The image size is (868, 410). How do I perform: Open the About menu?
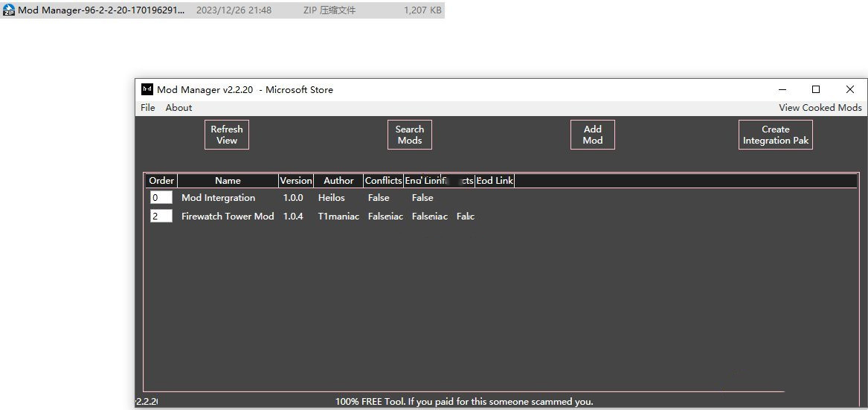click(179, 108)
